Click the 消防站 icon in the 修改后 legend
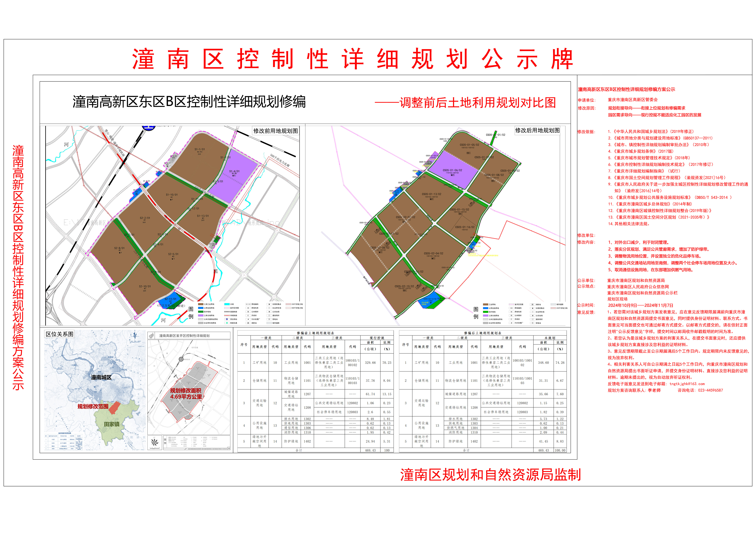The image size is (756, 535). click(533, 304)
